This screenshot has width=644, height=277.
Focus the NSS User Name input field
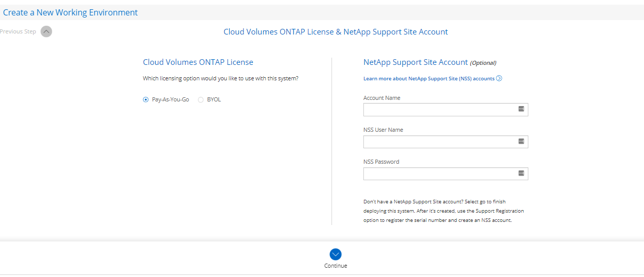[439, 142]
